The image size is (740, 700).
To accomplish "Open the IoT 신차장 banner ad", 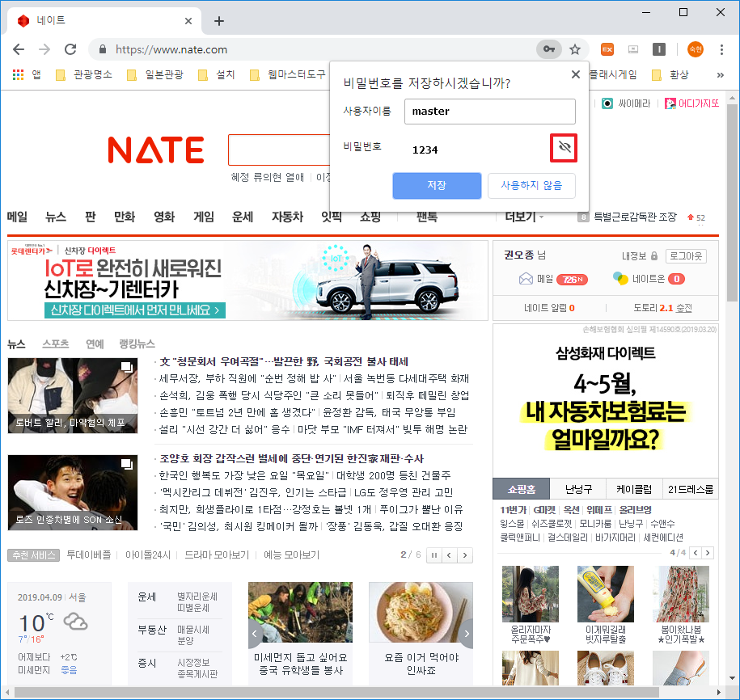I will click(247, 280).
